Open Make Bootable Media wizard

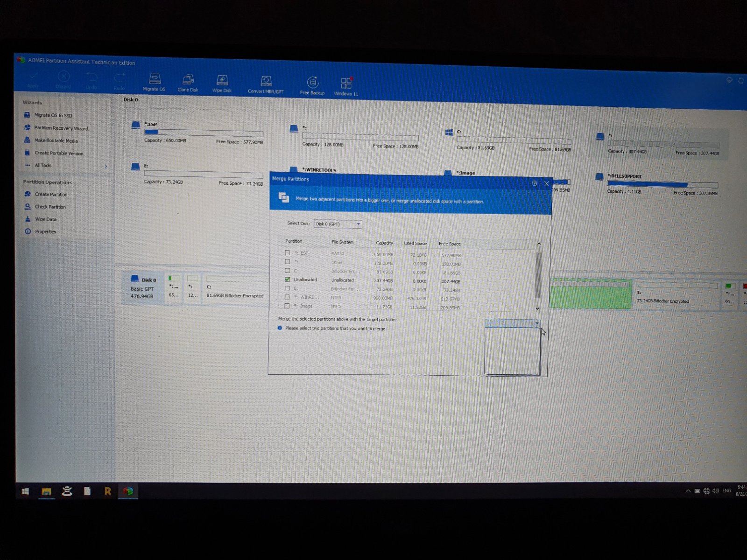pos(51,140)
